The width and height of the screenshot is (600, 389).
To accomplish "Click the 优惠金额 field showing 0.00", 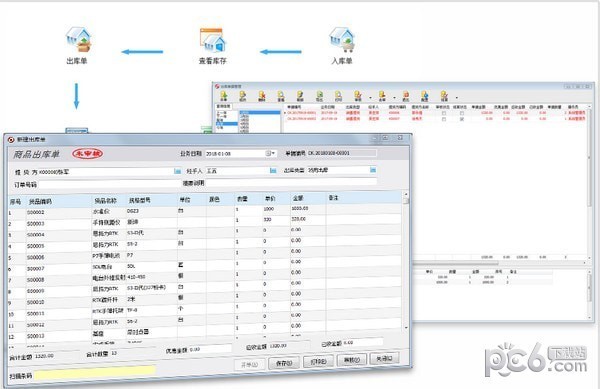I will (210, 349).
